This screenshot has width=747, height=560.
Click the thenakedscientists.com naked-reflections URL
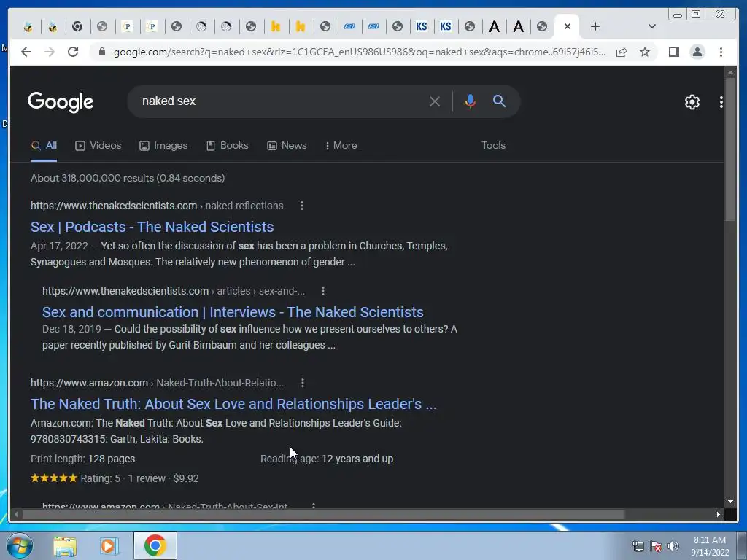click(x=157, y=206)
